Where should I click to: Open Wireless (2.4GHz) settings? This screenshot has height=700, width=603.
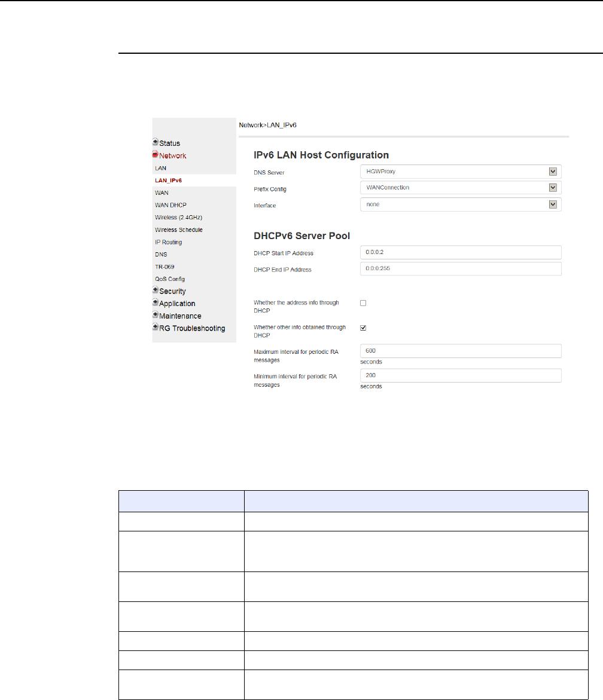[179, 218]
